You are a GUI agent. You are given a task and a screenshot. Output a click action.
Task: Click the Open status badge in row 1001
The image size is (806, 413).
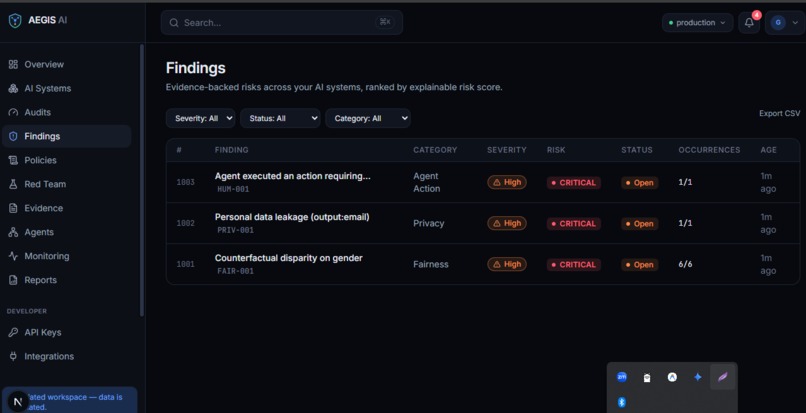tap(639, 265)
